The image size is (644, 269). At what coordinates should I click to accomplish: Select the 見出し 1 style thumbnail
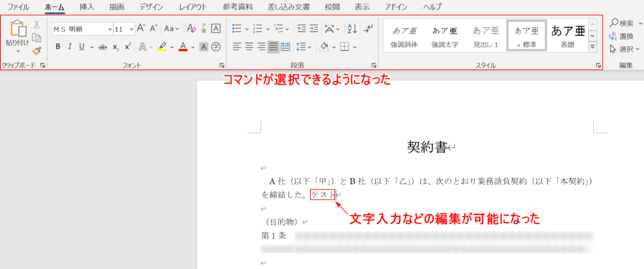coord(486,36)
